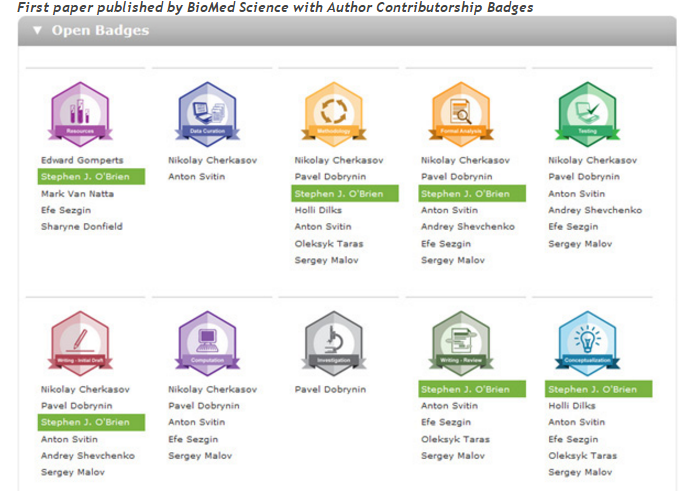This screenshot has width=689, height=491.
Task: Select Anton Svitin under Writing Review badge
Action: (450, 405)
